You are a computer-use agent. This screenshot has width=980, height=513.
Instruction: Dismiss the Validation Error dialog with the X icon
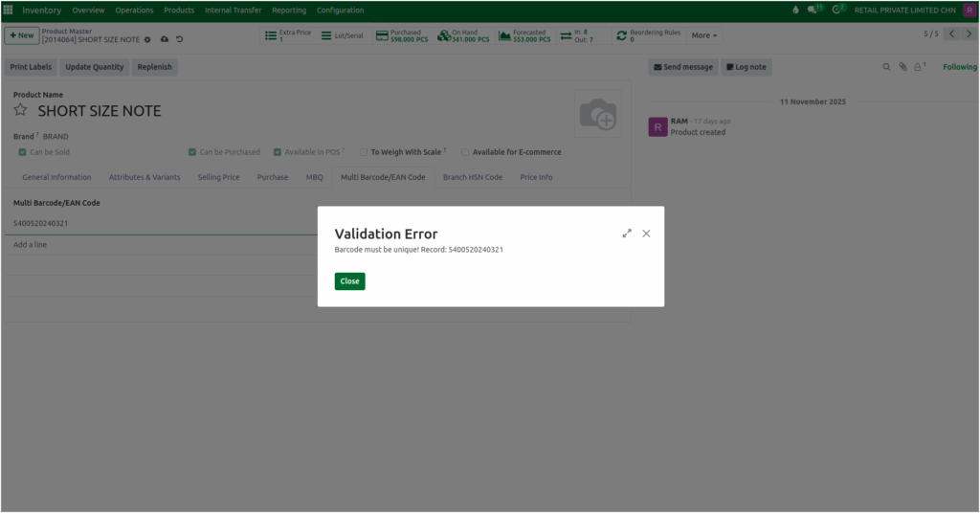point(646,234)
